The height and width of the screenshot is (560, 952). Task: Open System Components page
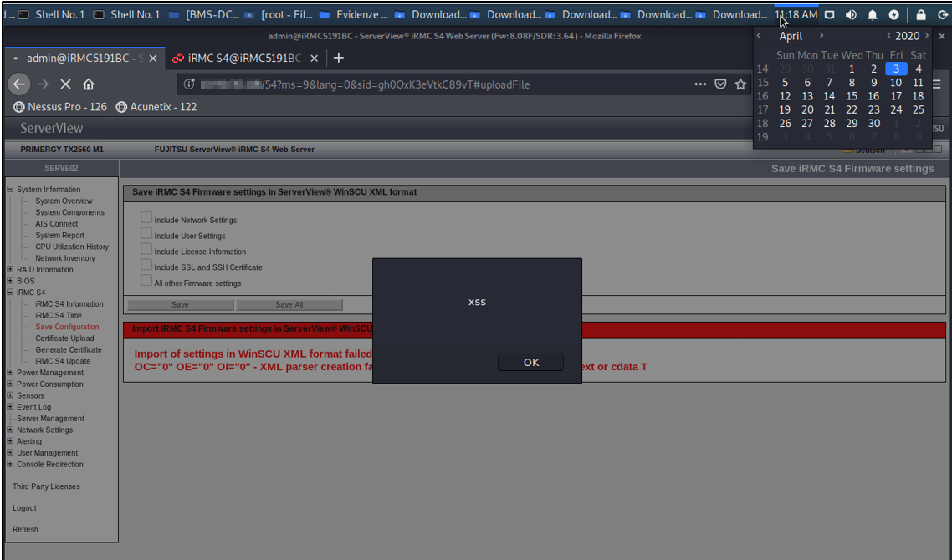coord(69,212)
